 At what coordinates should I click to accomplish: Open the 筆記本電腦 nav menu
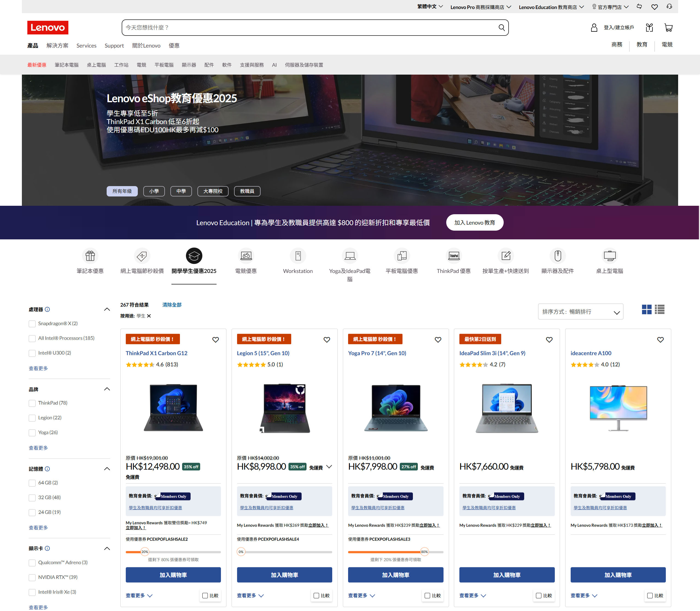tap(66, 65)
